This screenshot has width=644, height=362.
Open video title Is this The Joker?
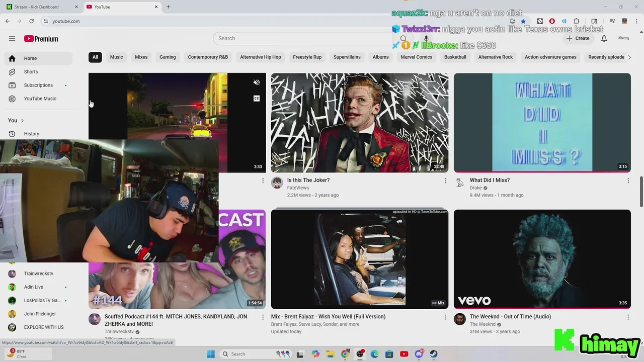308,180
